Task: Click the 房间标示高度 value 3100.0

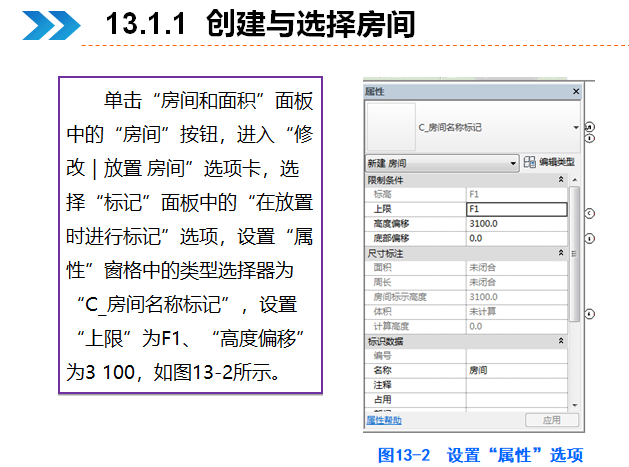Action: point(517,297)
